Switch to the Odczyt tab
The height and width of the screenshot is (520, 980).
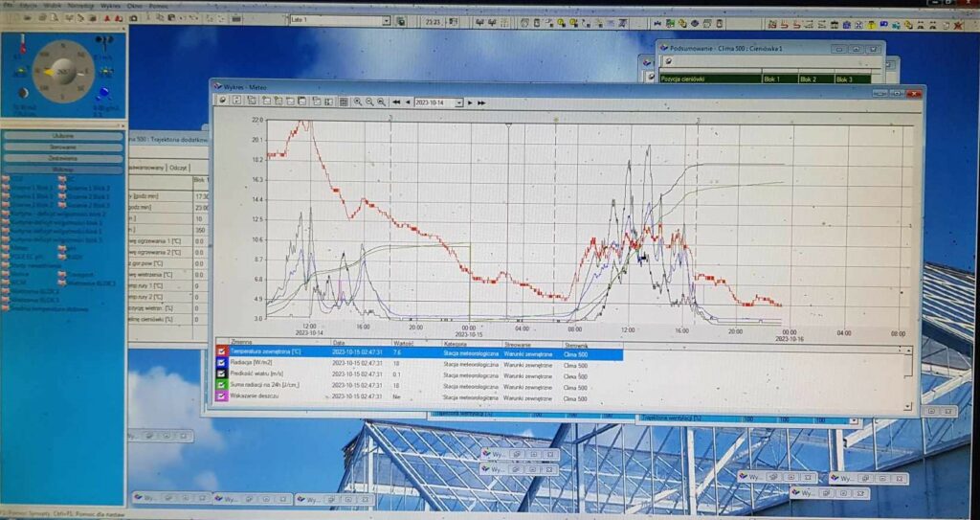click(178, 167)
